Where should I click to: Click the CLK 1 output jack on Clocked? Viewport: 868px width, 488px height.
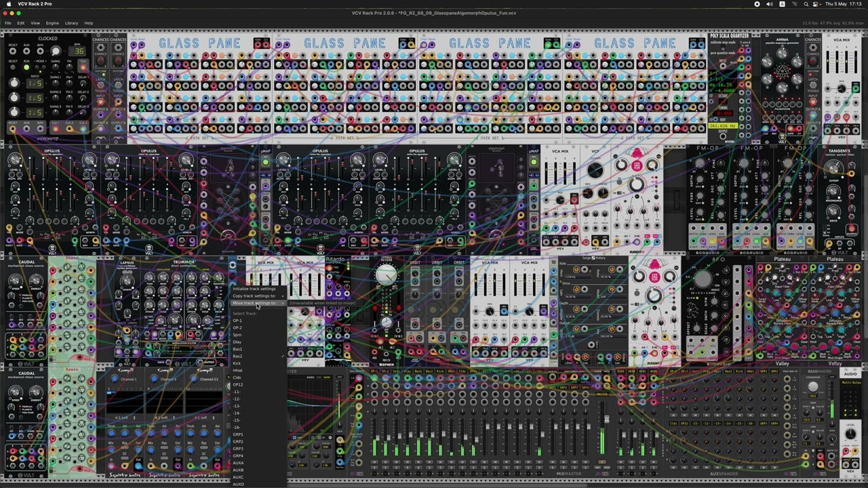56,127
